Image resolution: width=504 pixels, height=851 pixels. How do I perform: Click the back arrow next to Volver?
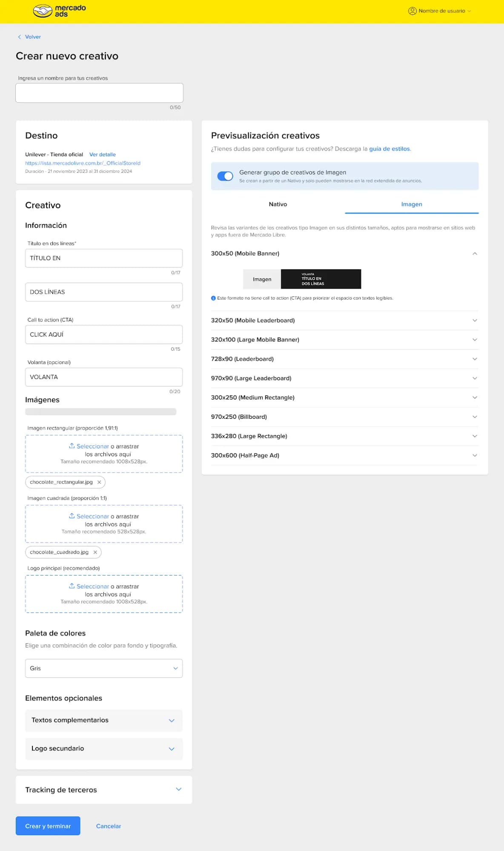[x=19, y=37]
